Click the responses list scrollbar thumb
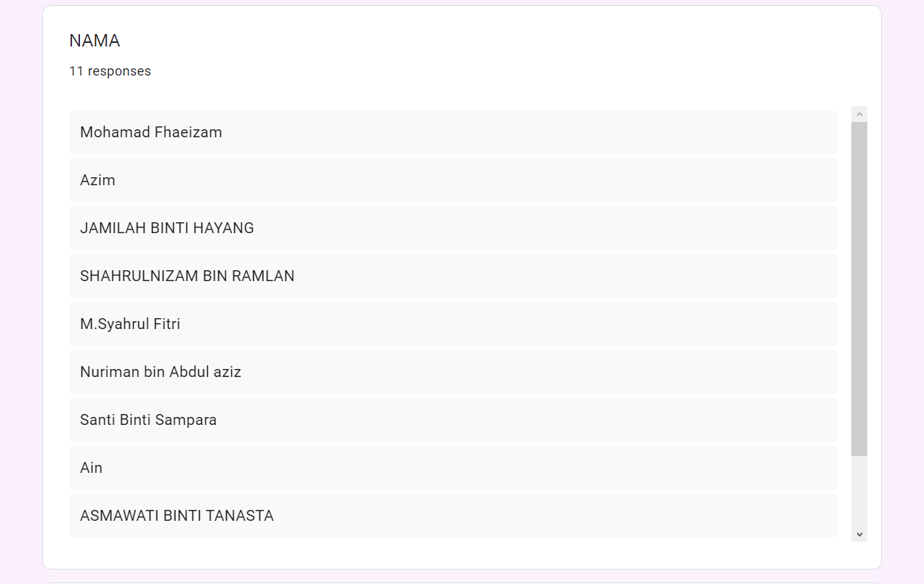This screenshot has width=924, height=584. pos(859,288)
